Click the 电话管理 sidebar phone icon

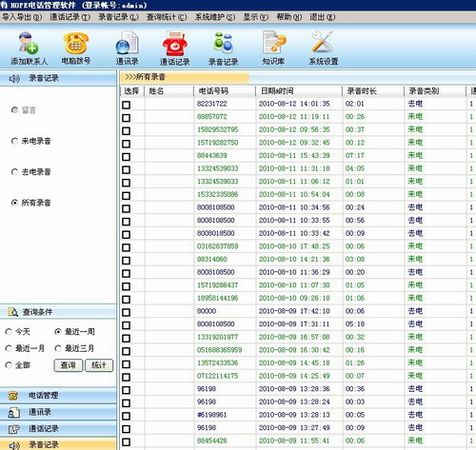[13, 396]
